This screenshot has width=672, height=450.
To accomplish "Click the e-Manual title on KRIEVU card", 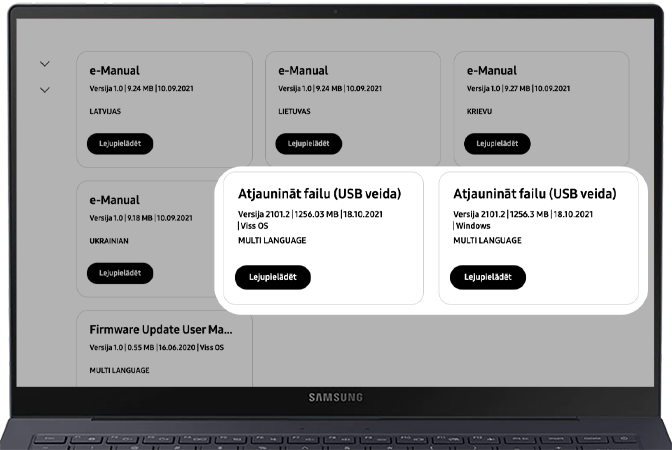I will pyautogui.click(x=492, y=71).
